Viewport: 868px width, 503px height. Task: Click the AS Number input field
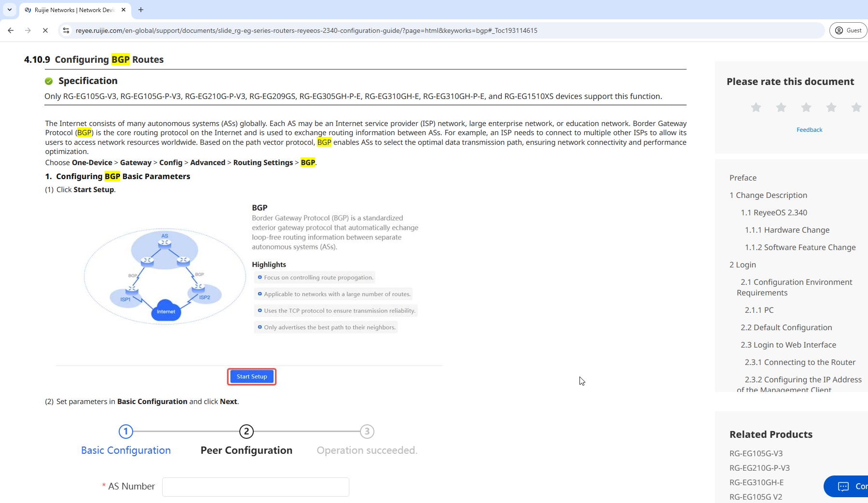255,487
